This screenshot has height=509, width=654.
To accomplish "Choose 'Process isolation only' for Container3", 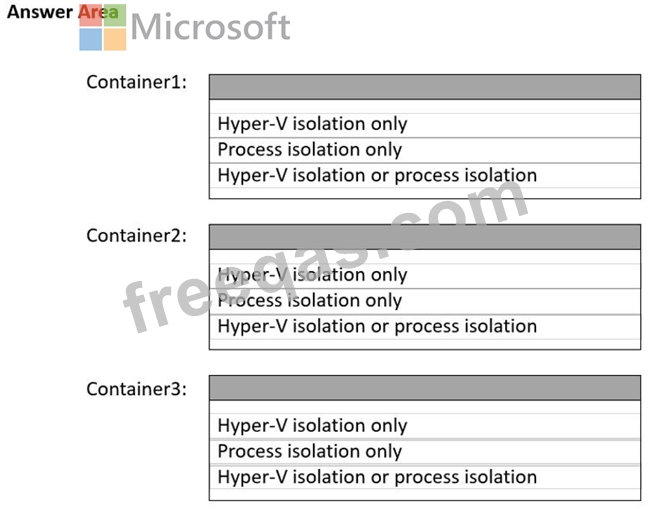I will click(309, 452).
